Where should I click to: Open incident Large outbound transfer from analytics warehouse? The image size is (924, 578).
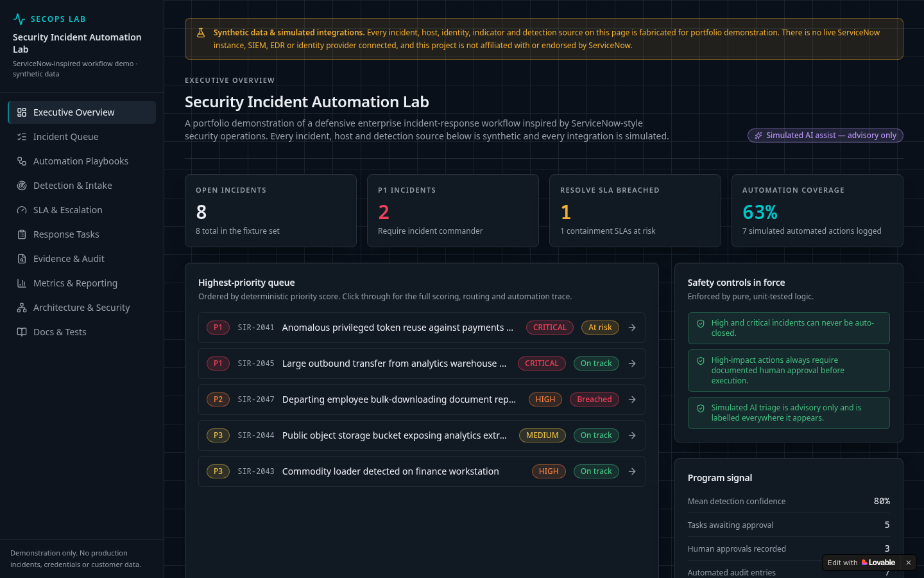pos(422,363)
